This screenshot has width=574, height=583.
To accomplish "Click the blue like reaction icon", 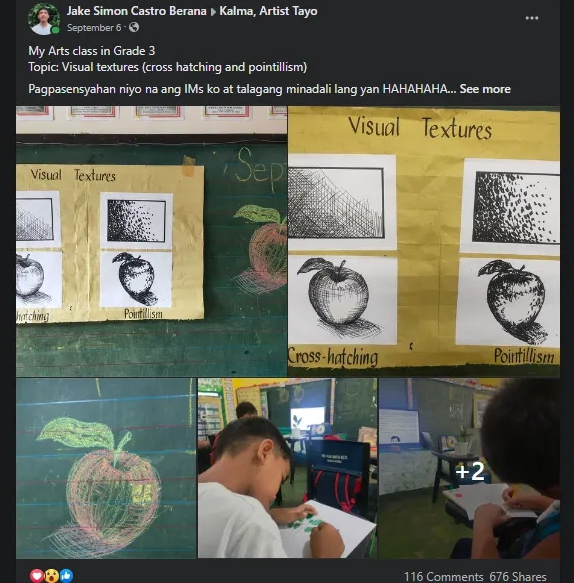I will click(x=66, y=576).
